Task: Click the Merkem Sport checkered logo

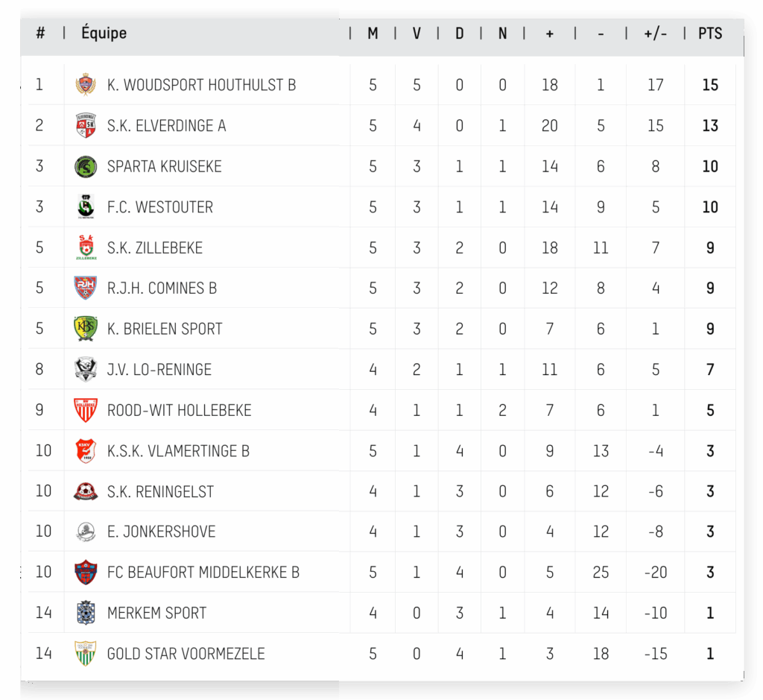Action: (x=86, y=612)
